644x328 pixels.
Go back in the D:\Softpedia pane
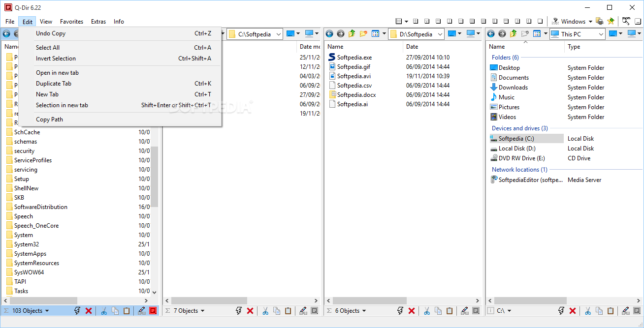click(329, 34)
